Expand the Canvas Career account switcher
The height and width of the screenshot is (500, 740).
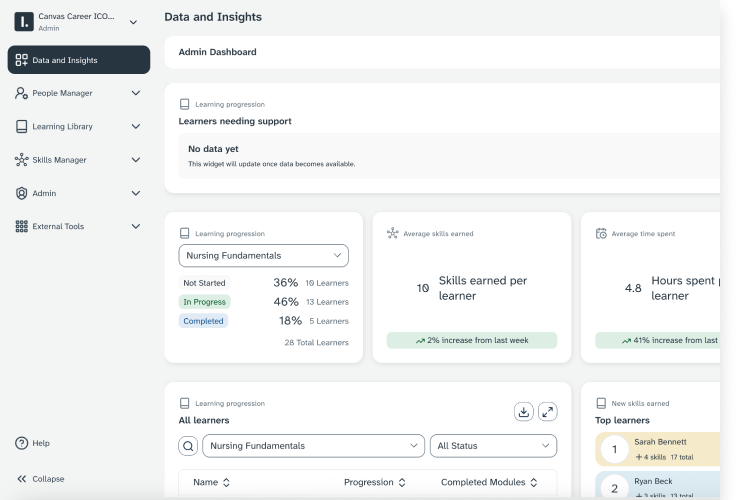(133, 22)
